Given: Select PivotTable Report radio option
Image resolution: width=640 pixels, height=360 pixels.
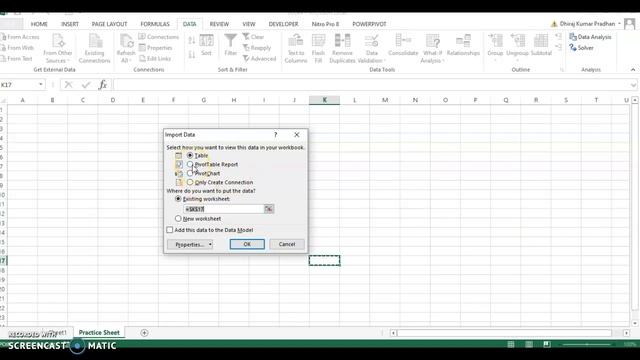Looking at the screenshot, I should 190,164.
